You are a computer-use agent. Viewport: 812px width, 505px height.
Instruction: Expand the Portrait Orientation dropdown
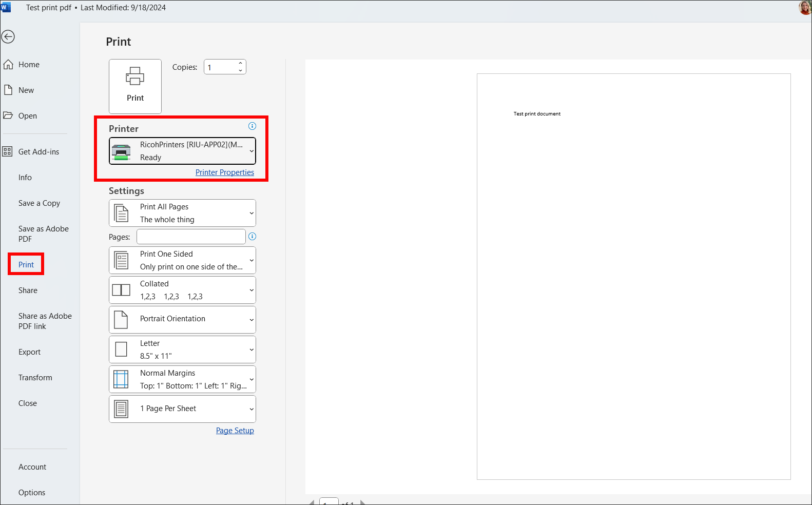(x=252, y=320)
